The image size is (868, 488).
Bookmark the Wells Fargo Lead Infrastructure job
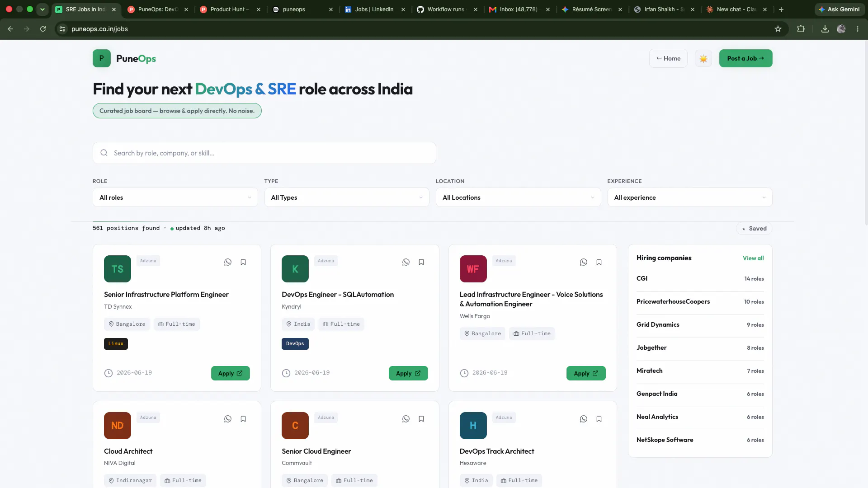pos(599,262)
